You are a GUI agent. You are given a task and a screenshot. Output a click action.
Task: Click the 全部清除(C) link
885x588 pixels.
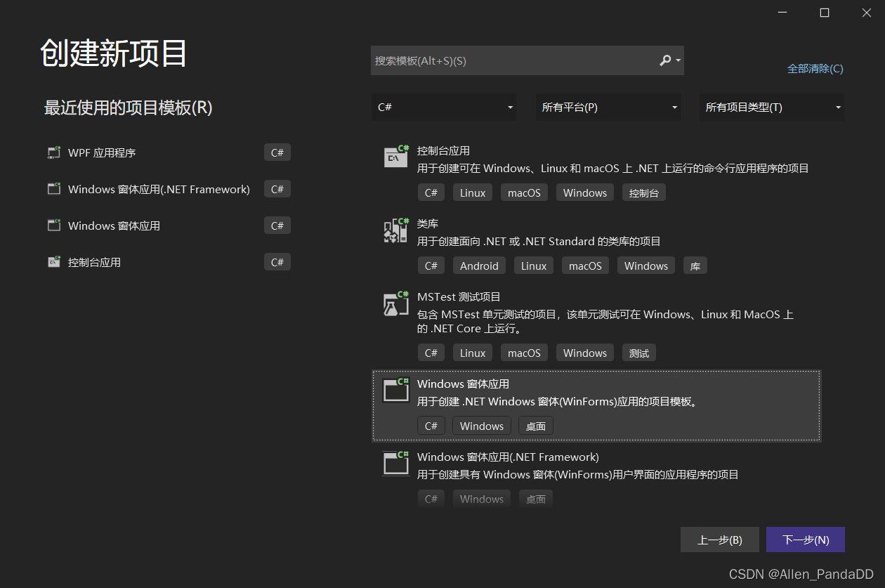815,68
